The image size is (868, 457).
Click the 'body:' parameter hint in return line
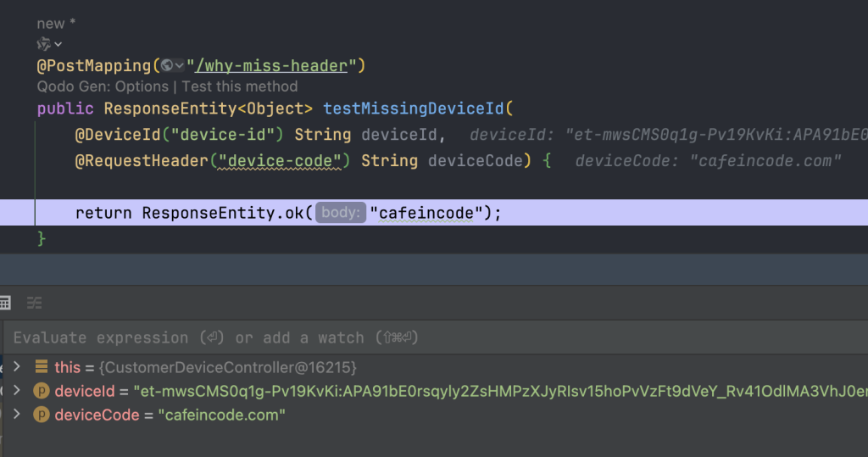pos(341,213)
